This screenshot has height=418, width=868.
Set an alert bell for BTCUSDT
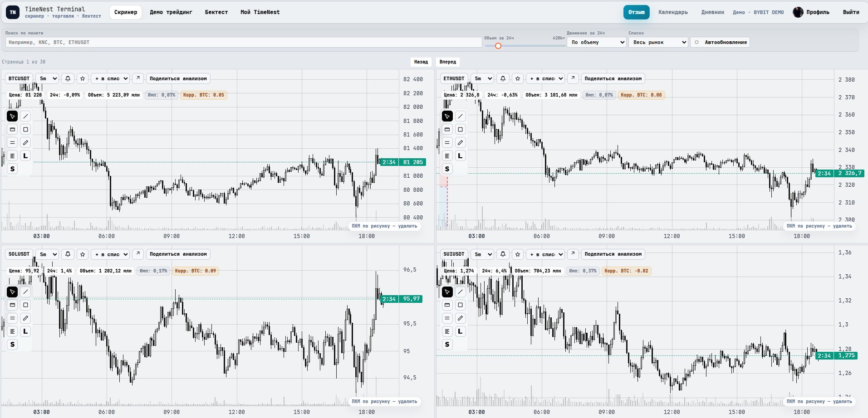point(68,78)
